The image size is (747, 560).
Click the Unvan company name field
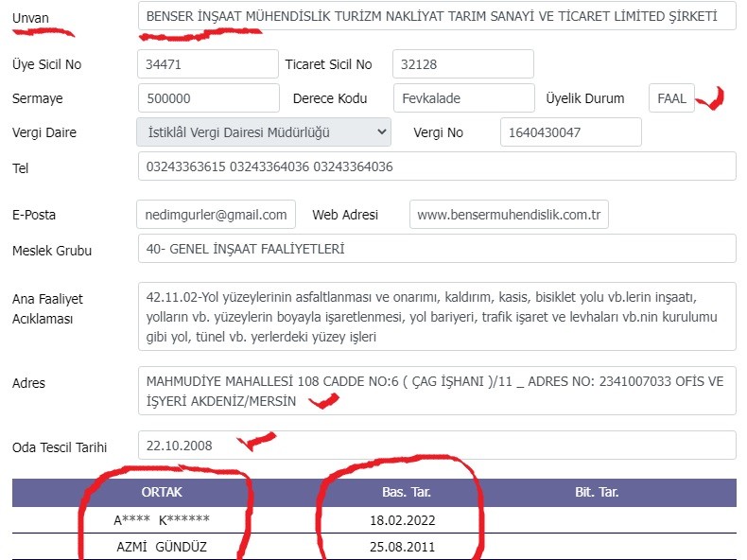pos(437,16)
